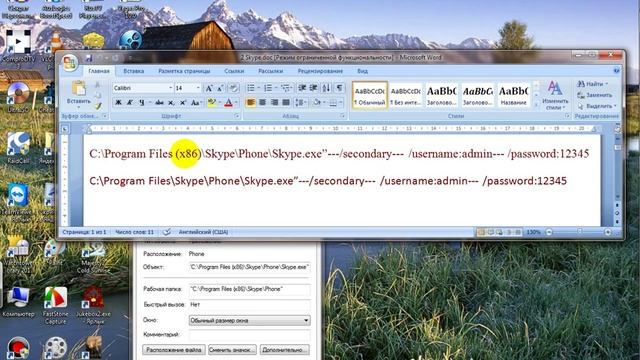640x360 pixels.
Task: Align text right icon
Action: 274,102
